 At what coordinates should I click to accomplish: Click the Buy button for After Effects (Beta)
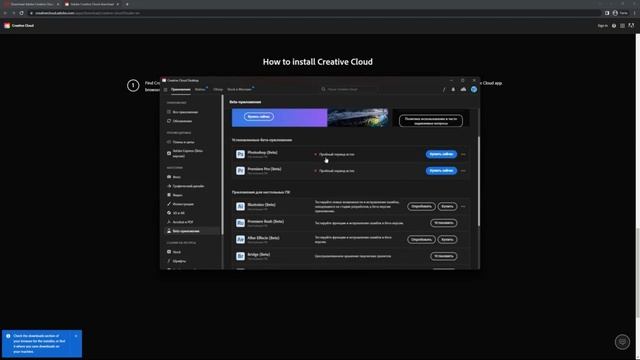click(x=447, y=240)
